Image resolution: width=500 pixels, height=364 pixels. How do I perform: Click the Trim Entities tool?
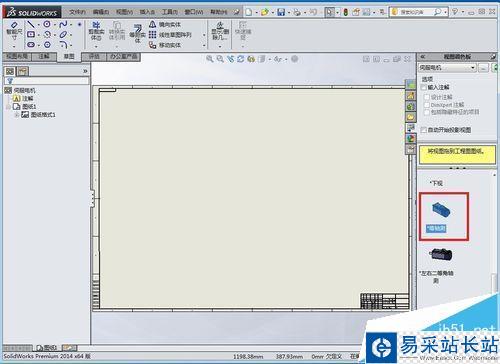point(96,31)
